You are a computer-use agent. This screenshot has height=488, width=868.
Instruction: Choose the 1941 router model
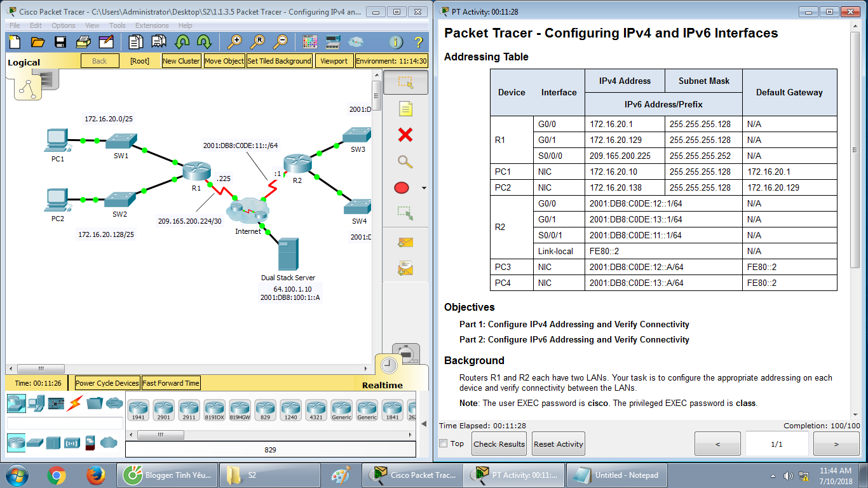coord(138,410)
